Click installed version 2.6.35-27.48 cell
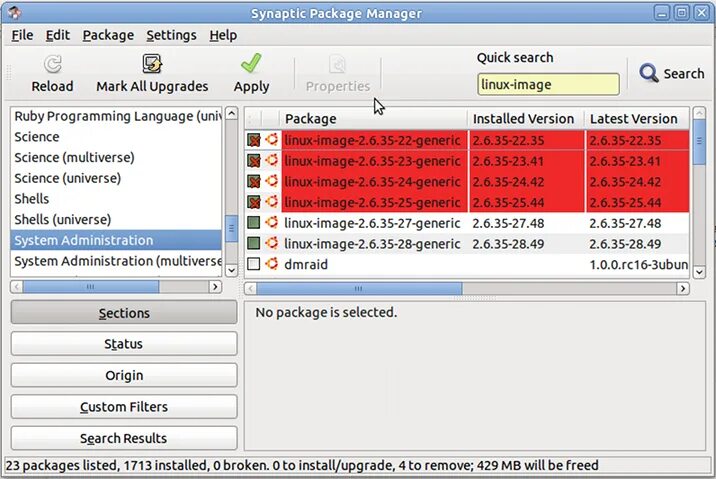 click(x=508, y=223)
